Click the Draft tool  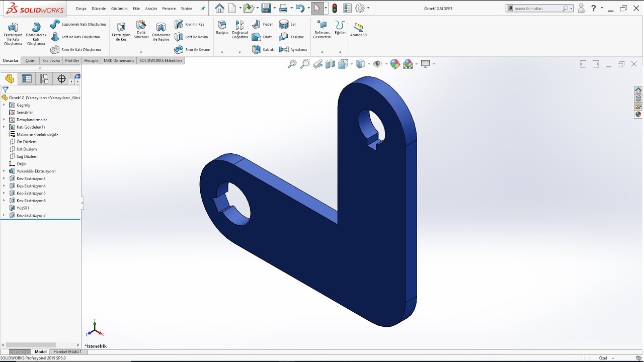(x=262, y=37)
